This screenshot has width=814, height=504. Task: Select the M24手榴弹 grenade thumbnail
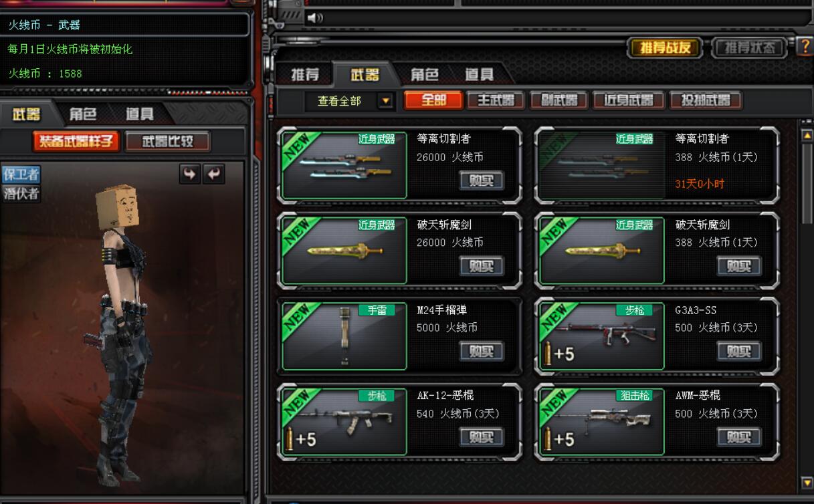[344, 336]
